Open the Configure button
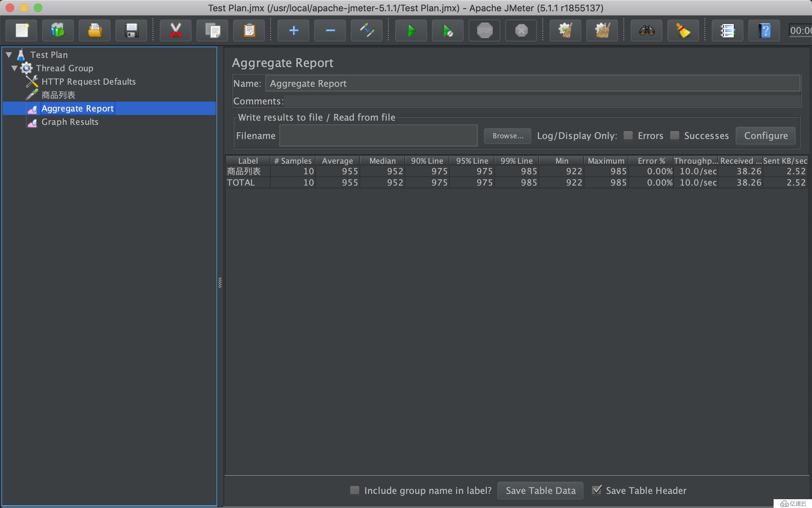812x508 pixels. [766, 136]
